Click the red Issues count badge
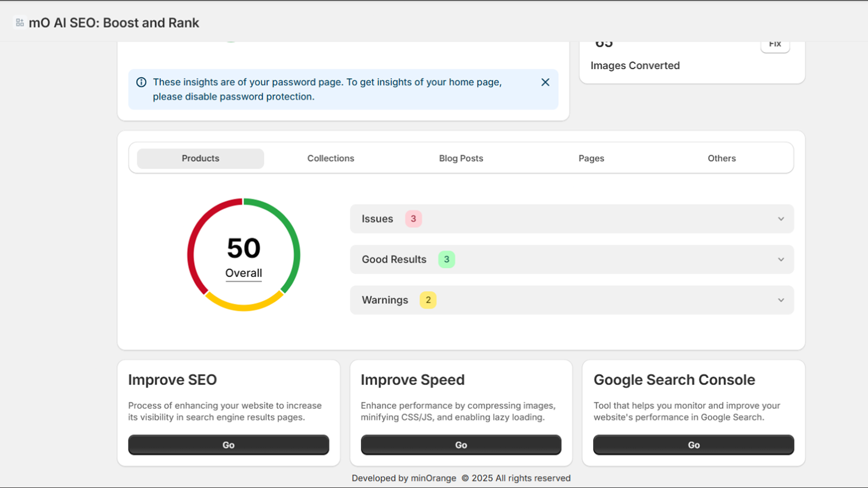This screenshot has height=488, width=868. click(413, 219)
